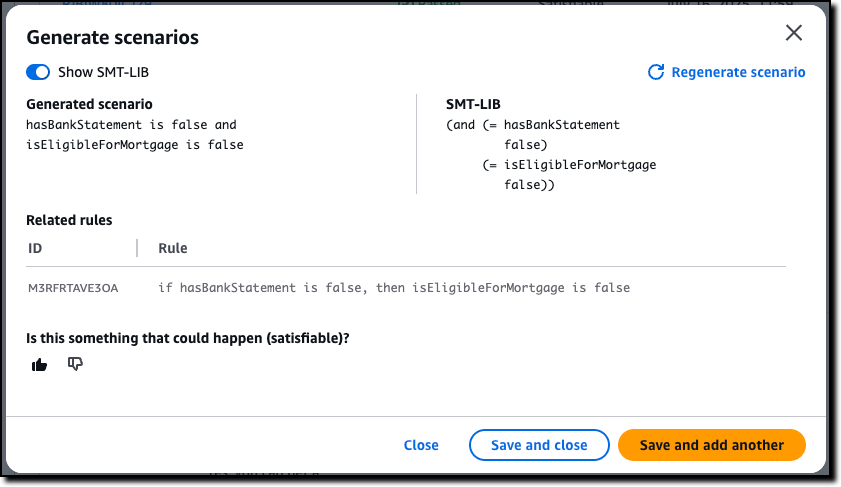Click the ID column header

(x=35, y=248)
